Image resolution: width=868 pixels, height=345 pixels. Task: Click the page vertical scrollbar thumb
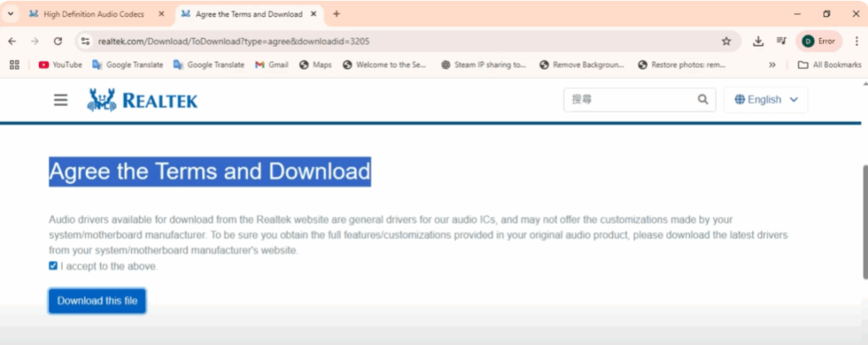coord(865,221)
